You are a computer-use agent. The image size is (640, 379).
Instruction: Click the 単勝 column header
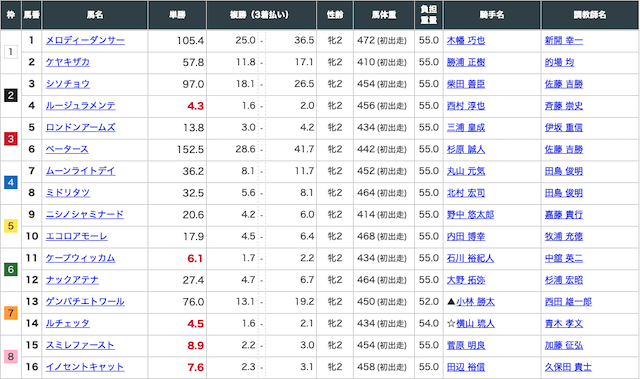tap(177, 15)
